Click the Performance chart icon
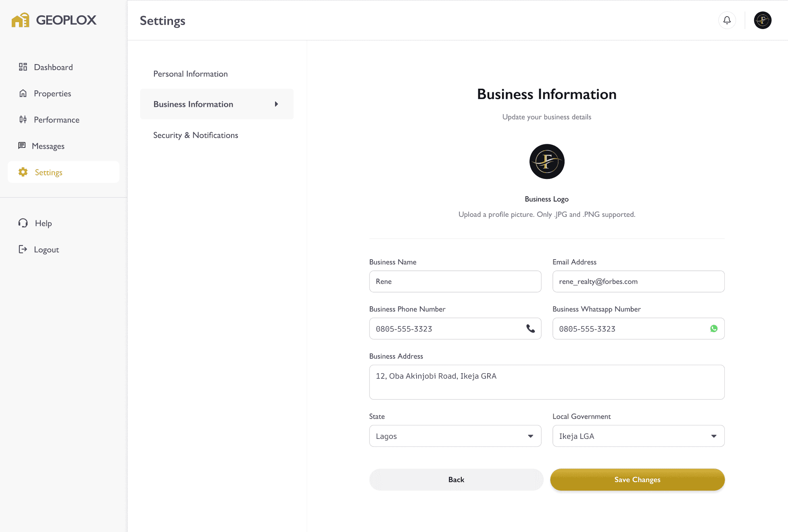Image resolution: width=788 pixels, height=532 pixels. (23, 119)
